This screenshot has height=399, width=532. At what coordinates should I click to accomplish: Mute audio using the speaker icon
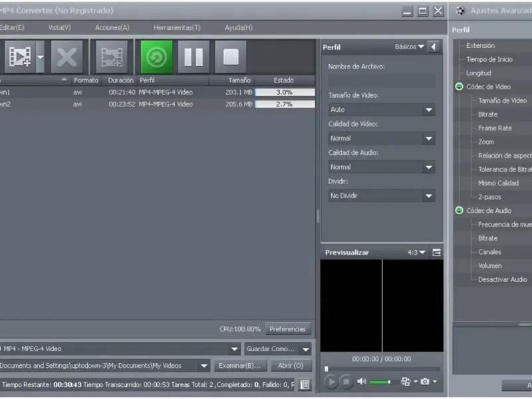click(x=362, y=382)
